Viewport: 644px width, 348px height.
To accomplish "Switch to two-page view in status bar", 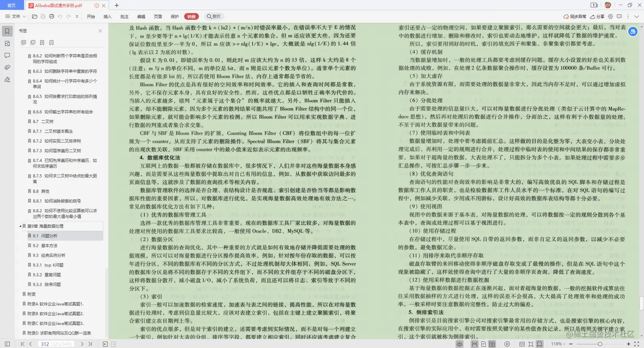I will (x=492, y=344).
